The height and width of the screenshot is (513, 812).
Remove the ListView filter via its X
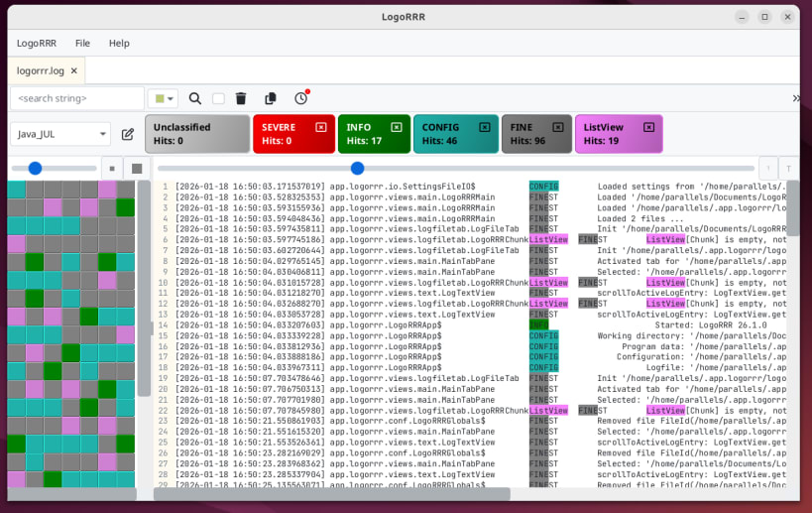point(648,127)
